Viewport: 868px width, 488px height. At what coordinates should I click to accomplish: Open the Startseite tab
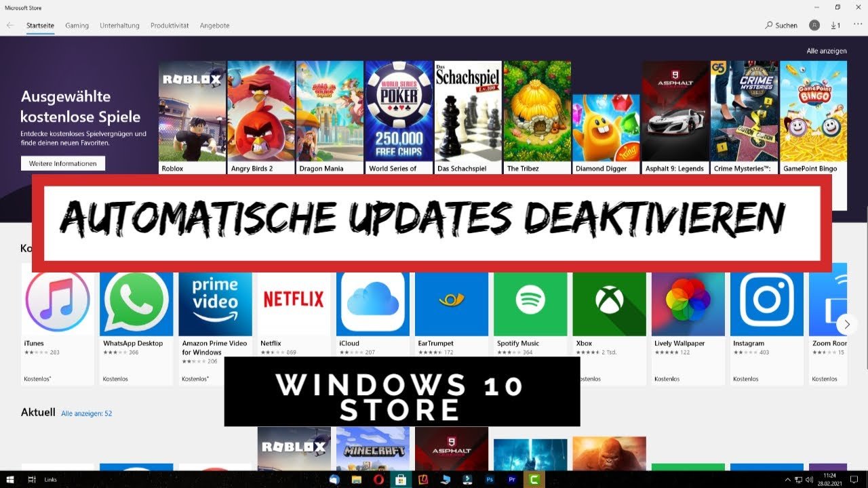[x=40, y=25]
